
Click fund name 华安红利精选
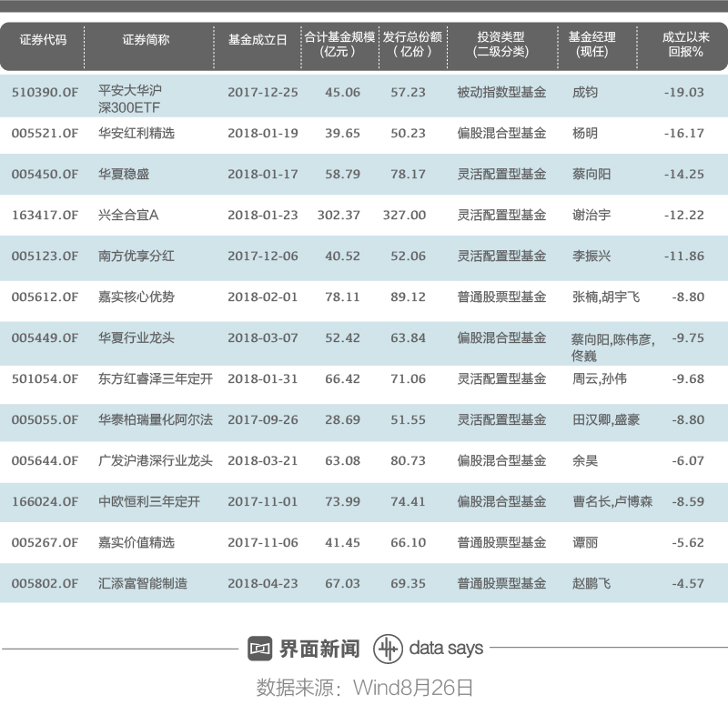[x=136, y=134]
